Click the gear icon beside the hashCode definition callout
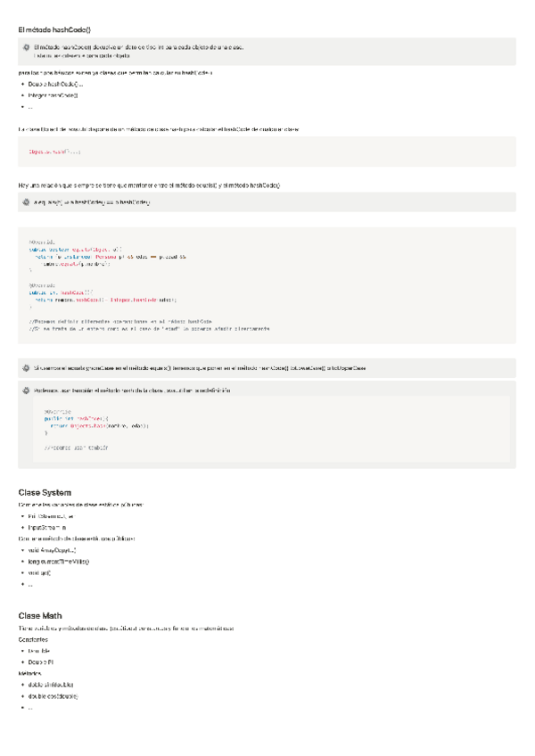Image resolution: width=535 pixels, height=756 pixels. click(26, 46)
